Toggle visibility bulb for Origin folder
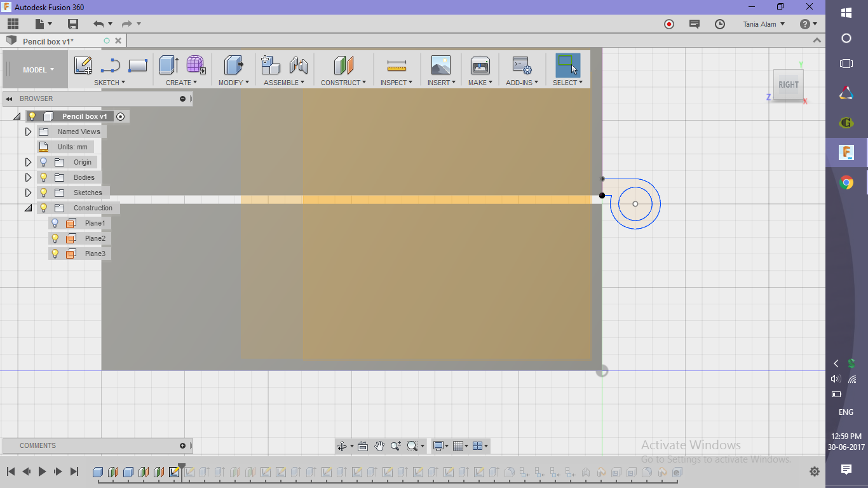This screenshot has height=488, width=868. 44,162
